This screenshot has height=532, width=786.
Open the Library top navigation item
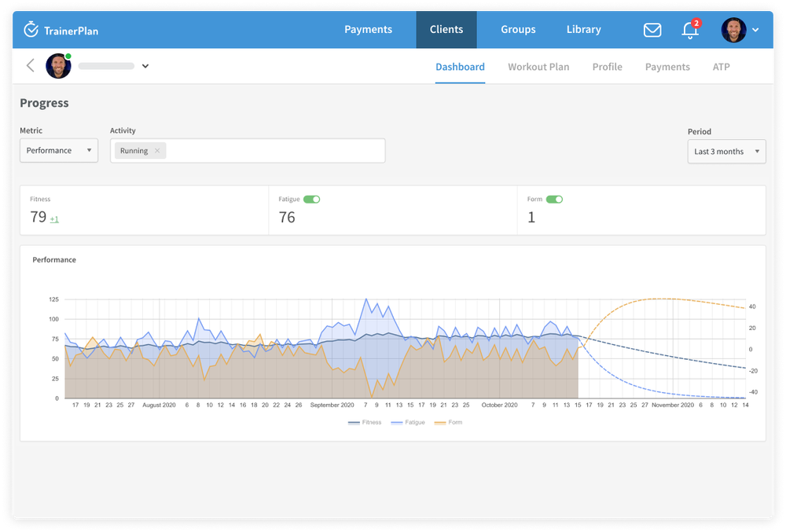pyautogui.click(x=583, y=30)
